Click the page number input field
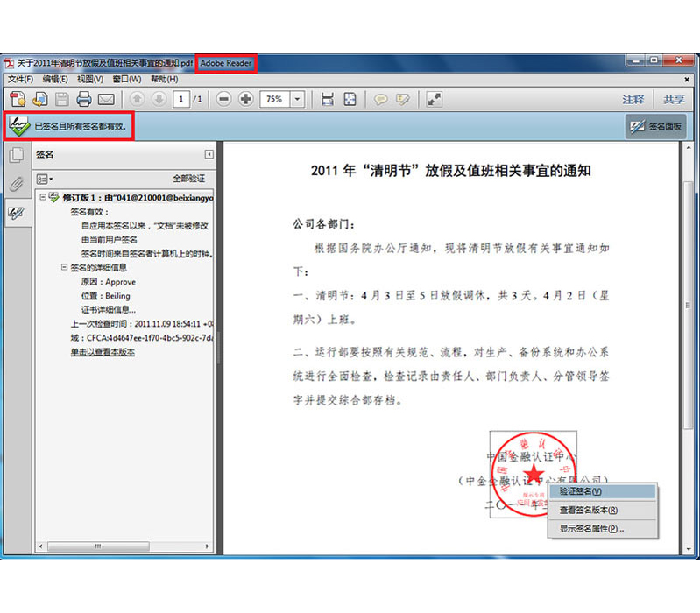 click(x=182, y=99)
